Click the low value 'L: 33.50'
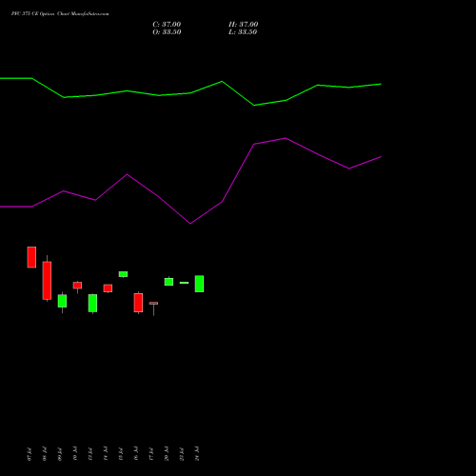This screenshot has width=476, height=476. tap(243, 32)
